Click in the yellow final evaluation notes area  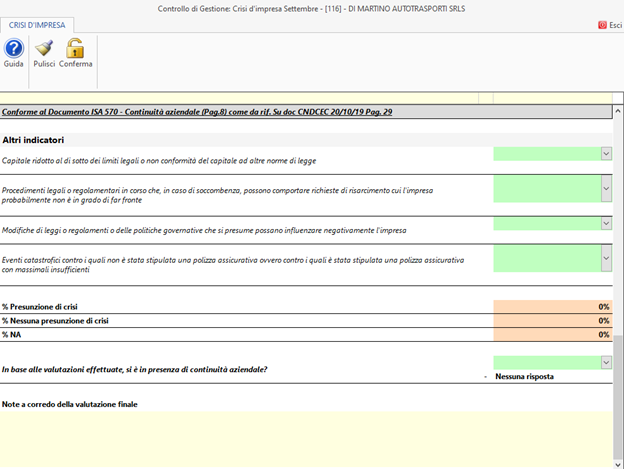click(x=300, y=438)
